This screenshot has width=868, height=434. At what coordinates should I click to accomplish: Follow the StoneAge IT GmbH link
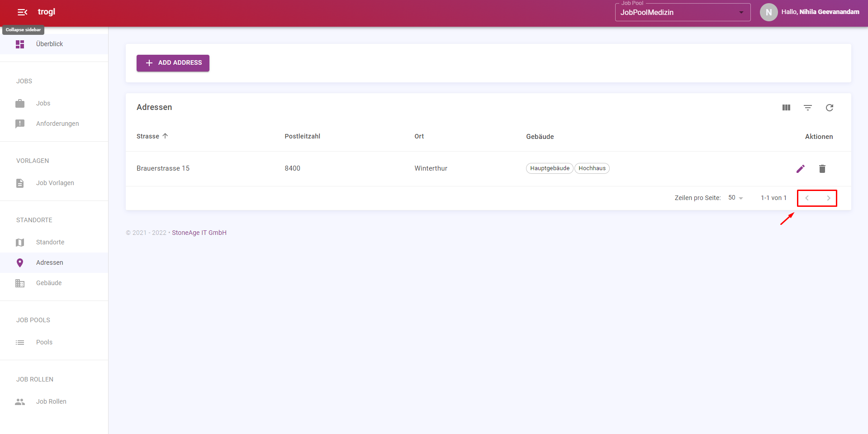pos(199,233)
